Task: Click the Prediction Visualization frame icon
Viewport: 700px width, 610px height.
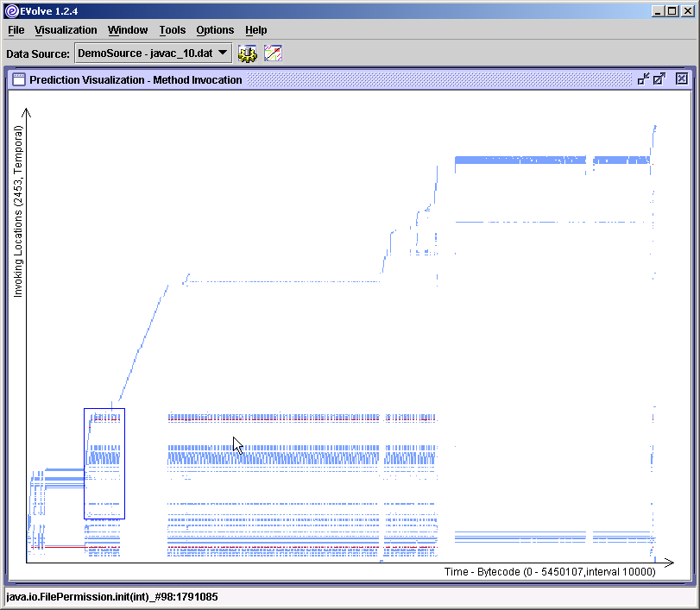Action: tap(19, 79)
